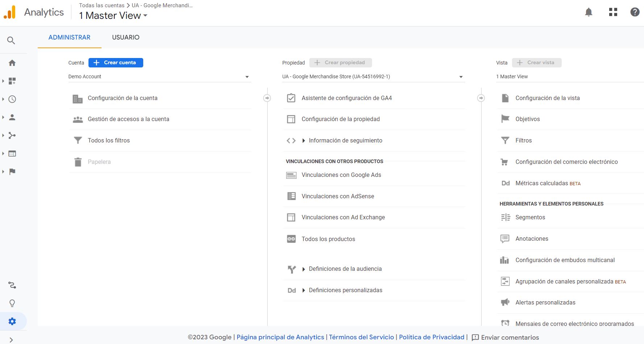Click the search magnifier in sidebar
This screenshot has height=344, width=644.
(x=11, y=41)
